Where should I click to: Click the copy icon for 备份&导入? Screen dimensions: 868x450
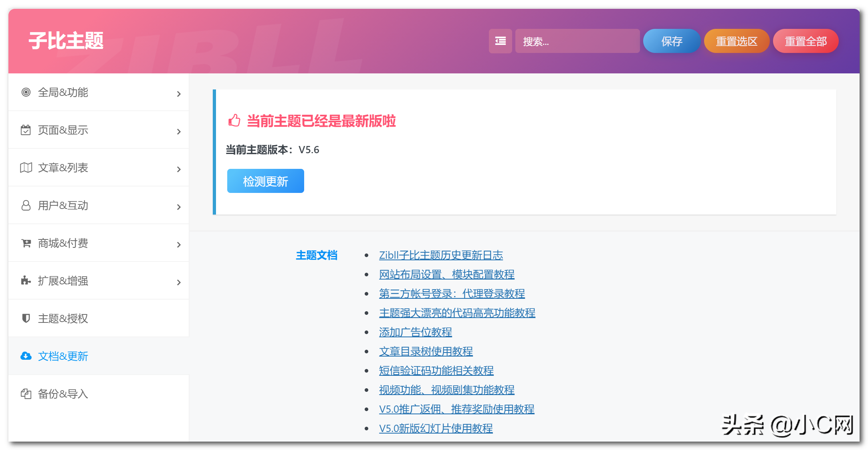tap(26, 394)
